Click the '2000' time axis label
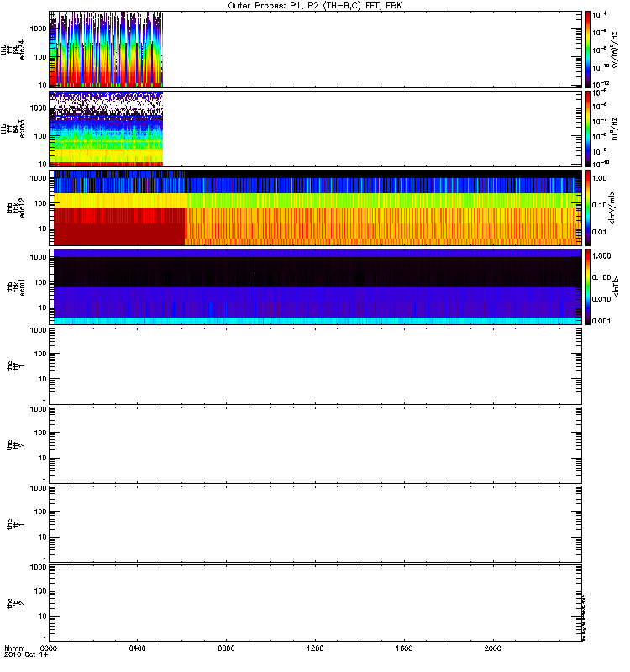Screen dimensions: 630x672 493,648
